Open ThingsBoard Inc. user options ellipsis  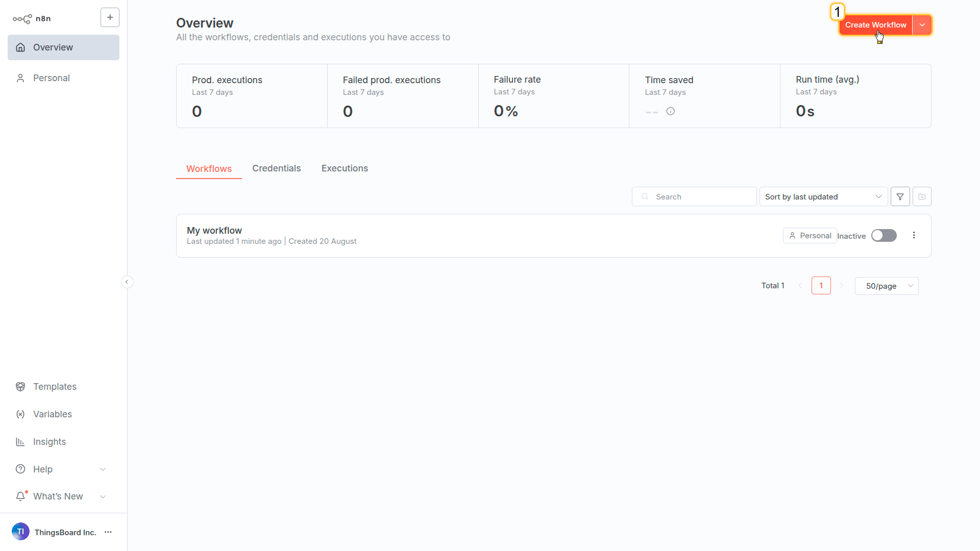(108, 532)
